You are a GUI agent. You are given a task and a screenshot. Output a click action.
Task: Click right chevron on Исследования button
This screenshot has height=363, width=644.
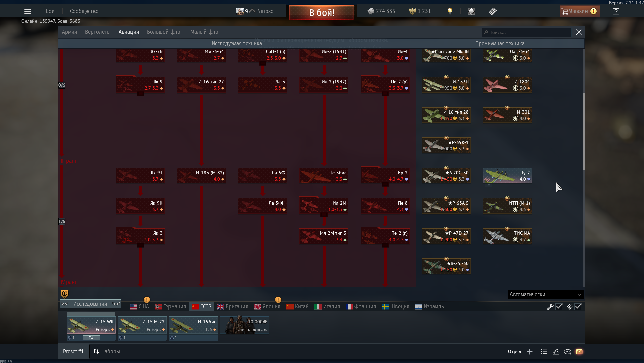(116, 304)
